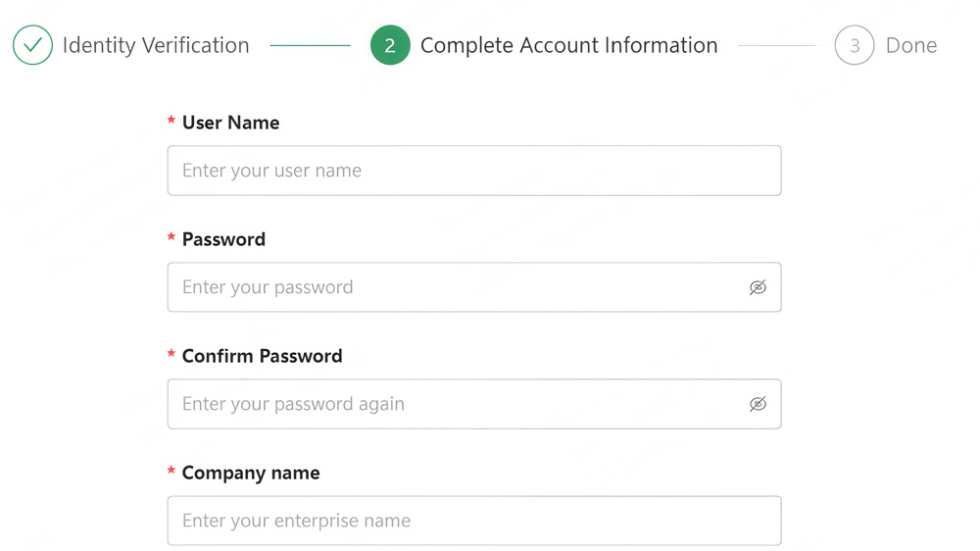Click the red asterisk beside Company name
This screenshot has width=980, height=551.
171,472
